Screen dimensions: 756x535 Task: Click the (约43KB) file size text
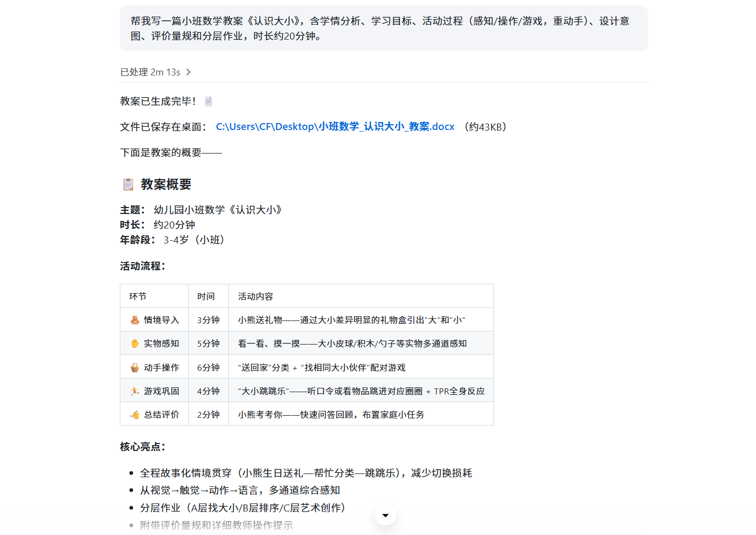[485, 127]
